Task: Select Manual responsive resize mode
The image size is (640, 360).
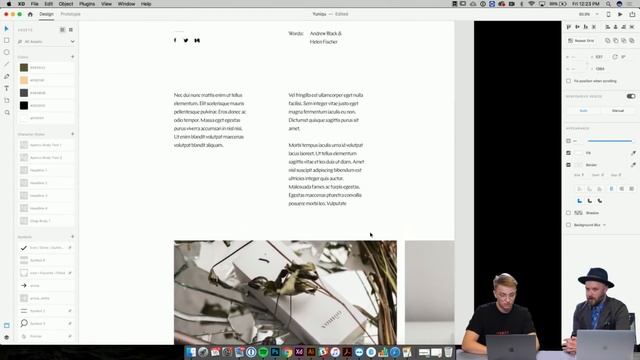Action: point(618,111)
